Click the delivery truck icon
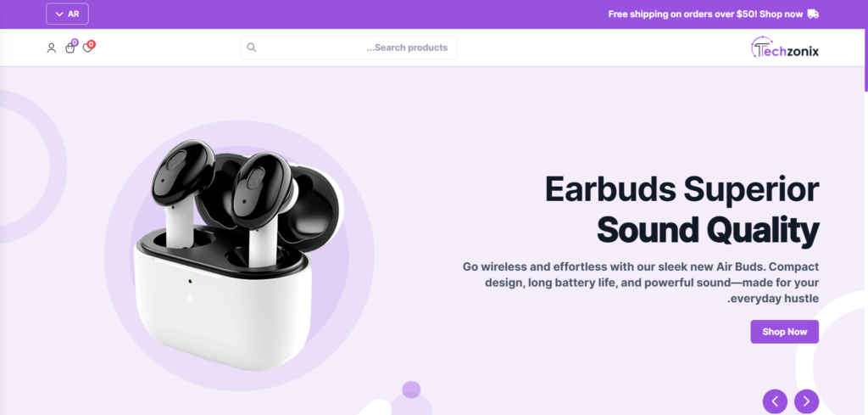868x415 pixels. click(x=813, y=14)
